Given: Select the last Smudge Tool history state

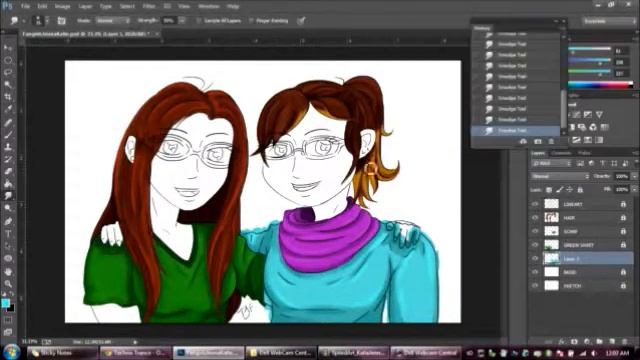Looking at the screenshot, I should click(516, 131).
